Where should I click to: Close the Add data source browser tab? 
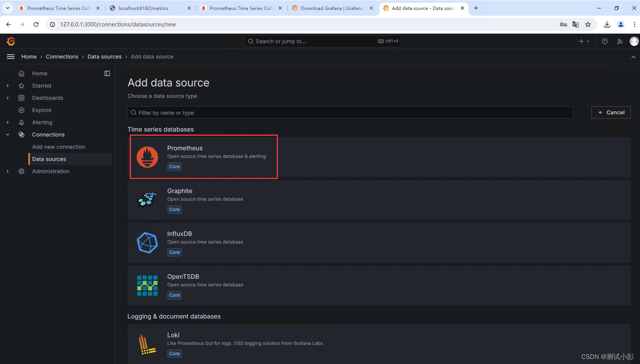click(462, 8)
